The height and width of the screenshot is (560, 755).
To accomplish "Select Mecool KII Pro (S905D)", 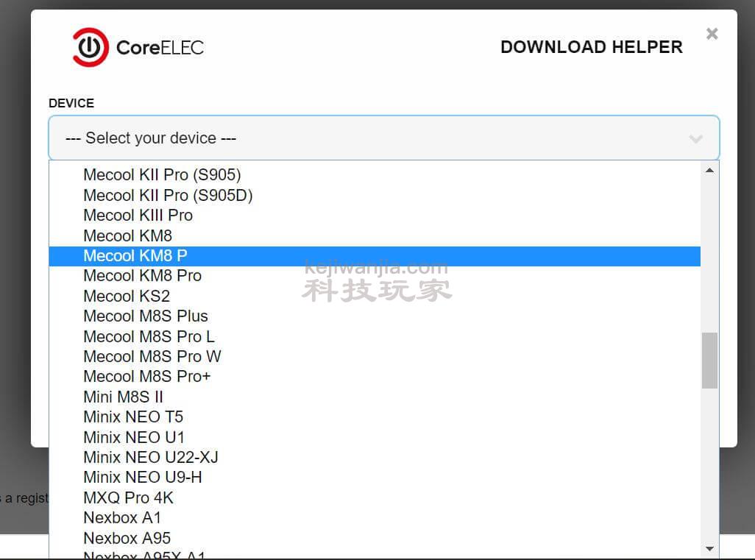I will pyautogui.click(x=375, y=195).
